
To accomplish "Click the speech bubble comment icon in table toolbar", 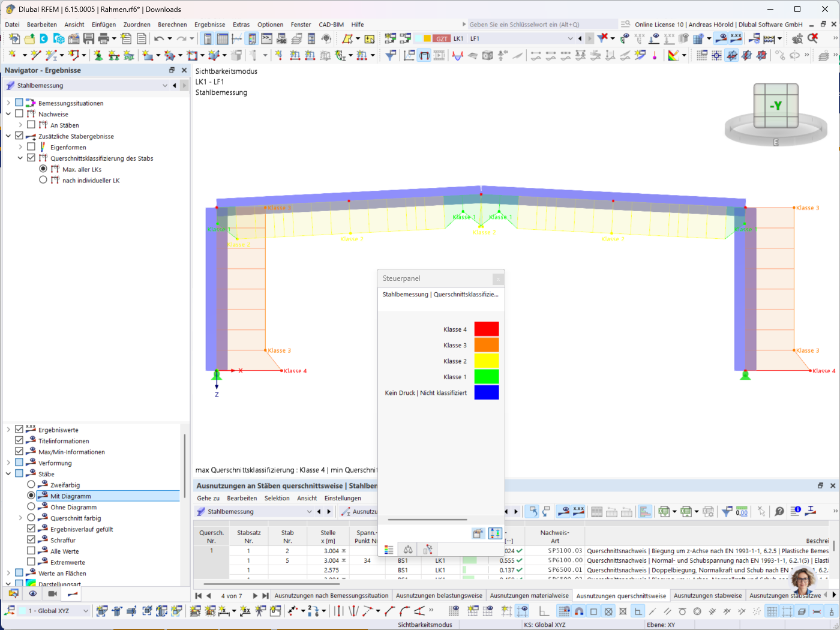I will click(x=779, y=511).
